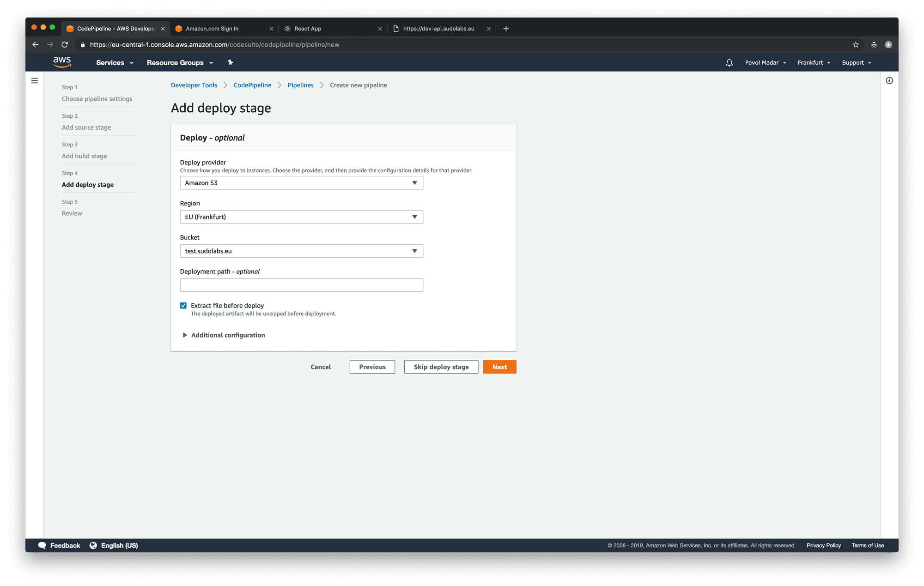Switch to CodePipeline browser tab
Screen dimensions: 924x586
point(115,29)
